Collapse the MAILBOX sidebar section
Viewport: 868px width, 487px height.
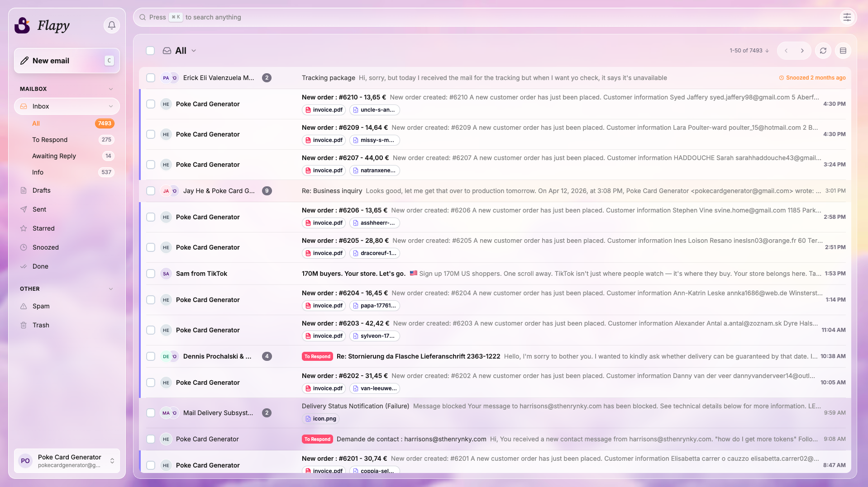tap(111, 89)
